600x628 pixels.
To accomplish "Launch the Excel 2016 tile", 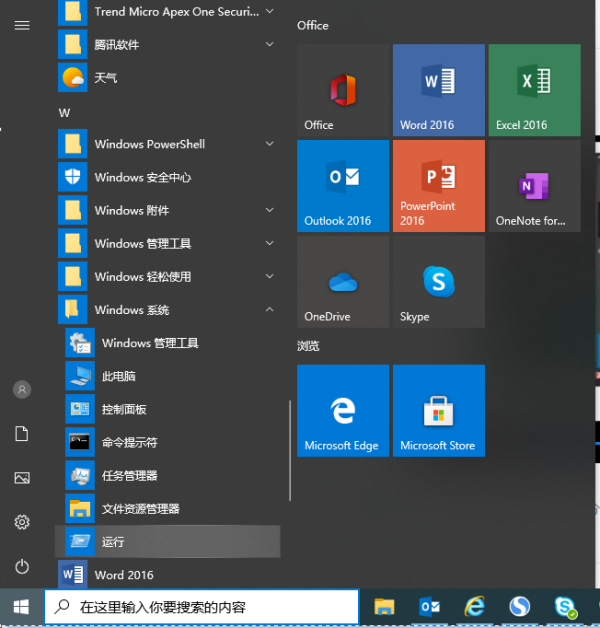I will click(534, 90).
